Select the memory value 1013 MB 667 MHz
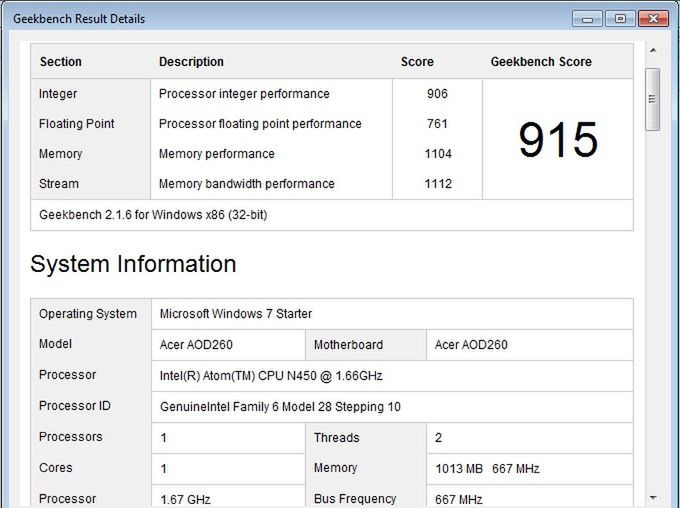680x508 pixels. click(x=487, y=469)
